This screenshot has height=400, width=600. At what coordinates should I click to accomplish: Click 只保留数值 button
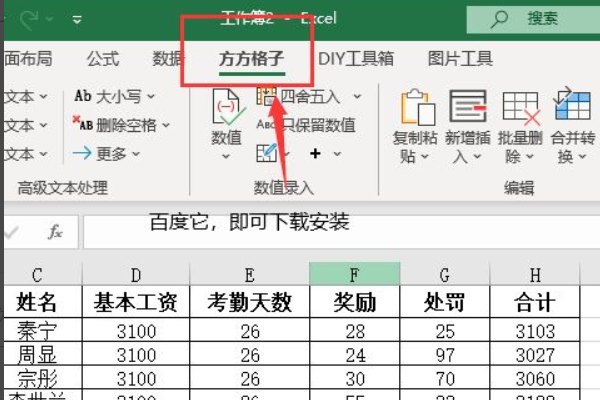pos(305,125)
